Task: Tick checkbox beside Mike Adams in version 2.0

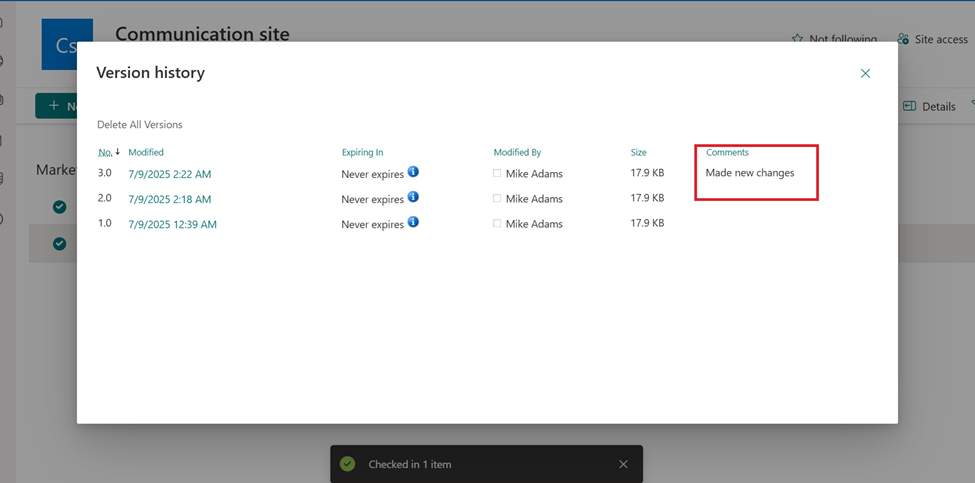Action: click(x=497, y=198)
